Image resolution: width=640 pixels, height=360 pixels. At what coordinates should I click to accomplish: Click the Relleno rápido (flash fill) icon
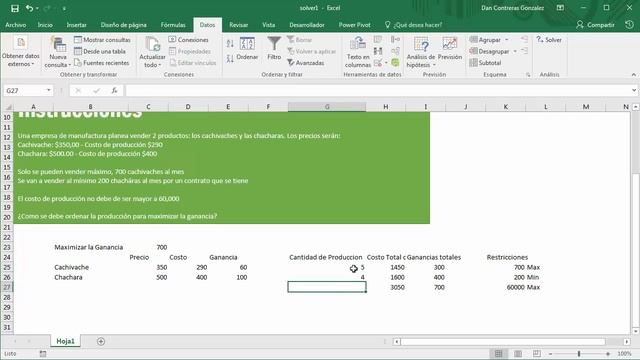coord(378,40)
